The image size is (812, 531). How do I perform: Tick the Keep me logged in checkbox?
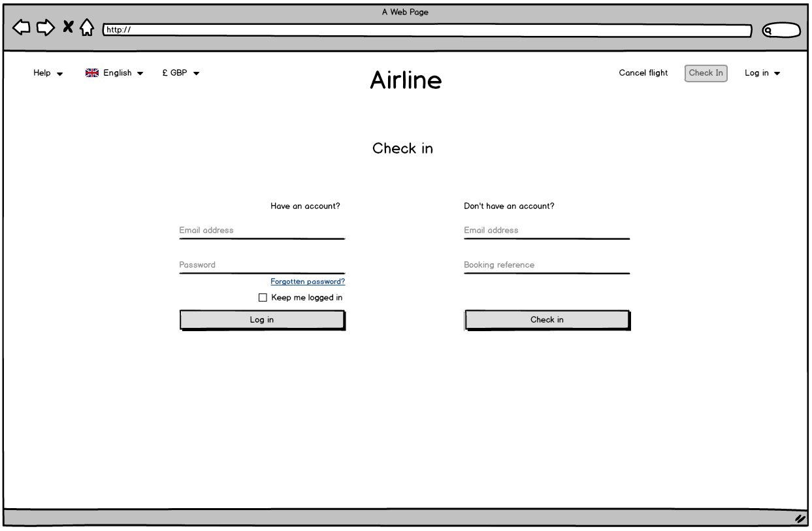(263, 298)
